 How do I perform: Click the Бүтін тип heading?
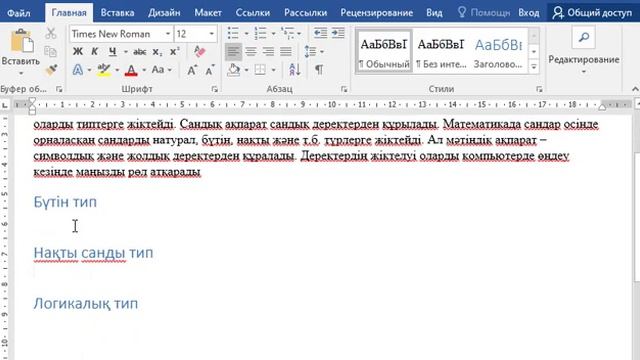click(65, 202)
